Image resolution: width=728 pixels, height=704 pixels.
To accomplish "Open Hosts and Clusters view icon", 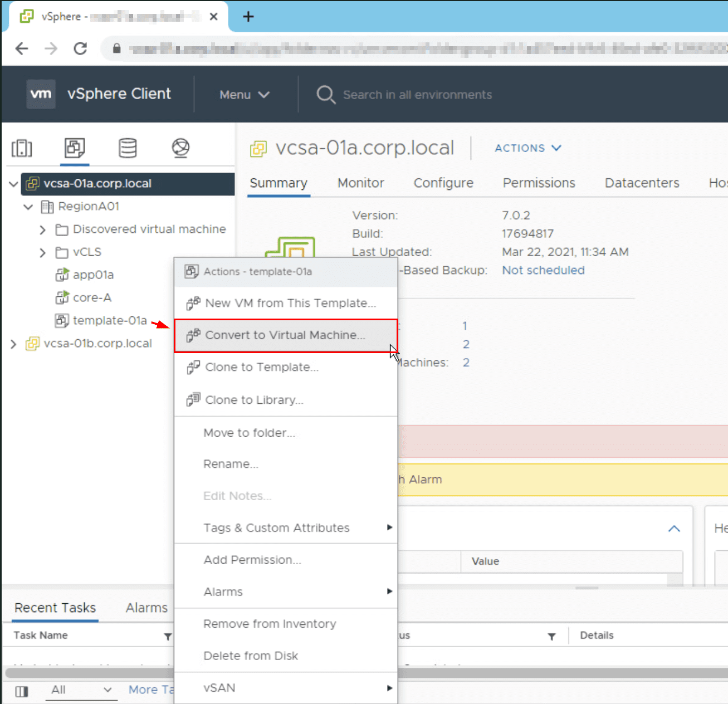I will [22, 148].
